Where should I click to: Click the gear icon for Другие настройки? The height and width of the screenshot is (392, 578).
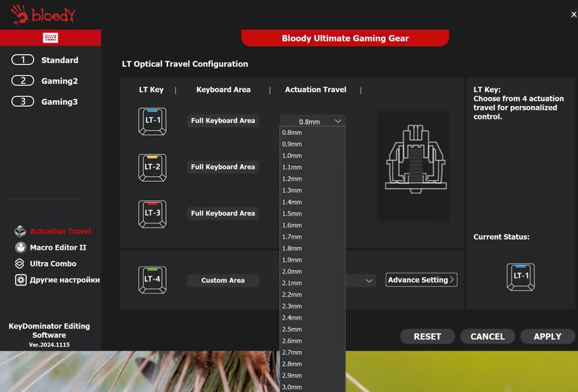20,280
